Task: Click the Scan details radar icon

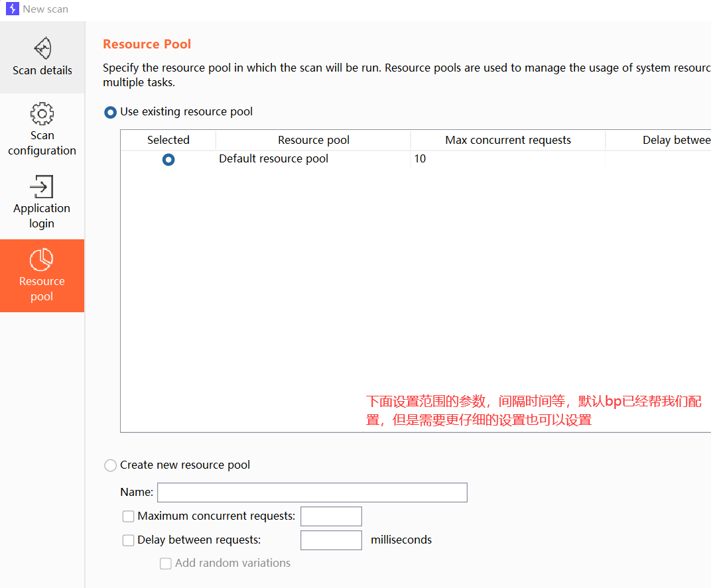Action: pos(42,48)
